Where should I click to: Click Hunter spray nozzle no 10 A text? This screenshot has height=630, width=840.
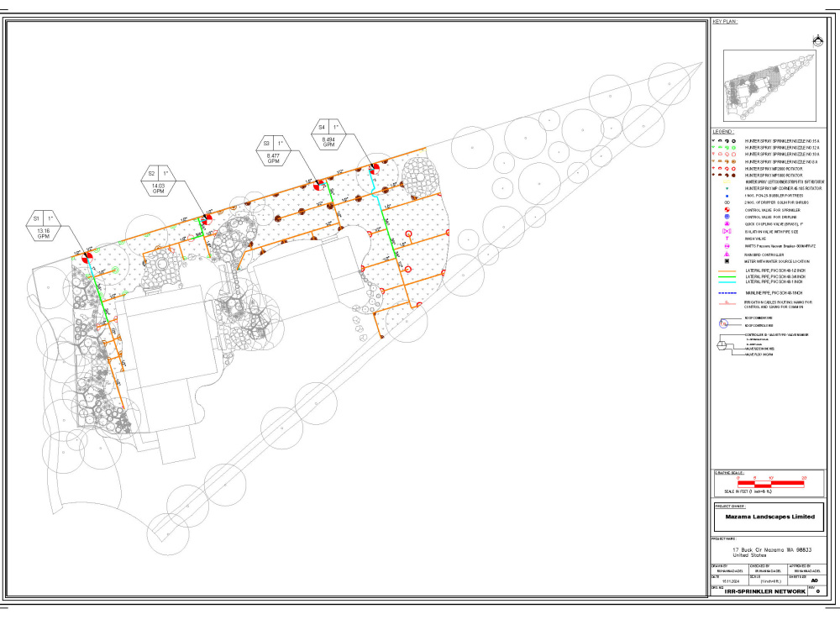782,155
